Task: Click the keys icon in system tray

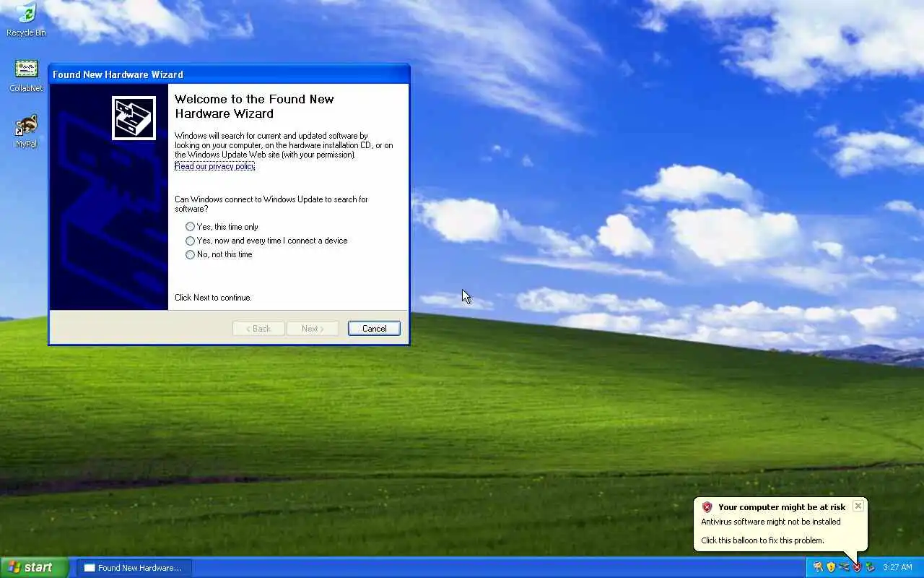Action: pyautogui.click(x=818, y=567)
